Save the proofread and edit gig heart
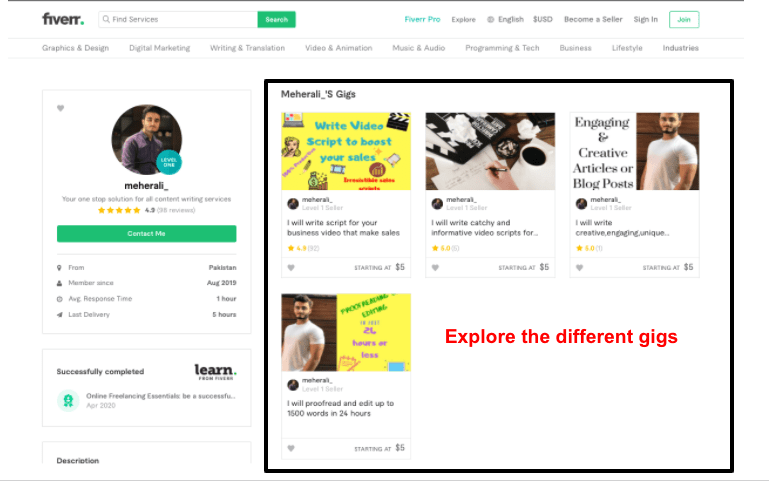Screen dimensions: 769x481 point(291,448)
